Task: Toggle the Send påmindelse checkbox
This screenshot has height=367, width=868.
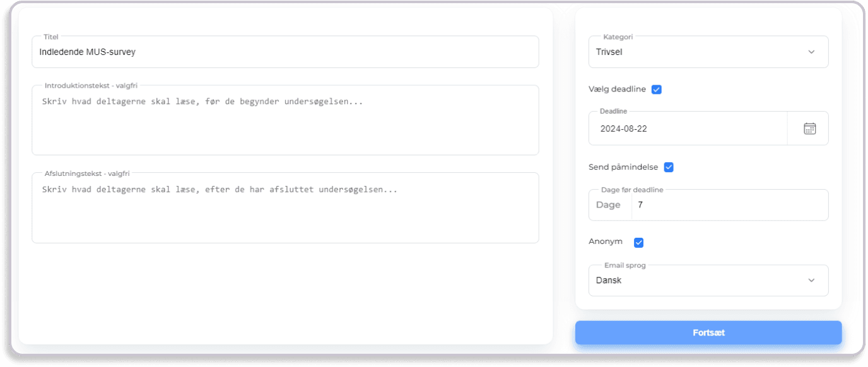Action: pos(669,167)
